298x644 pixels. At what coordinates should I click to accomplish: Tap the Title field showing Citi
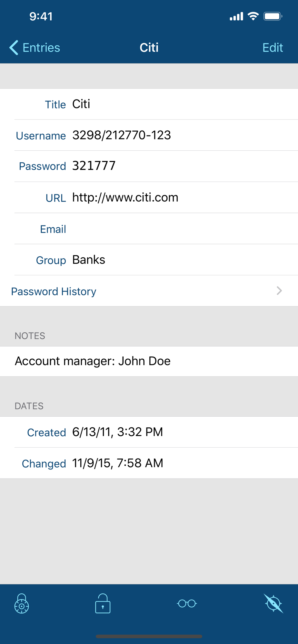coord(156,104)
